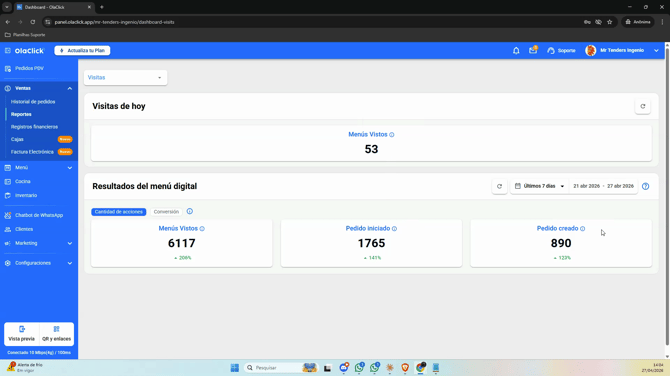The width and height of the screenshot is (670, 376).
Task: Open the Últimos 7 días period dropdown
Action: (x=540, y=186)
